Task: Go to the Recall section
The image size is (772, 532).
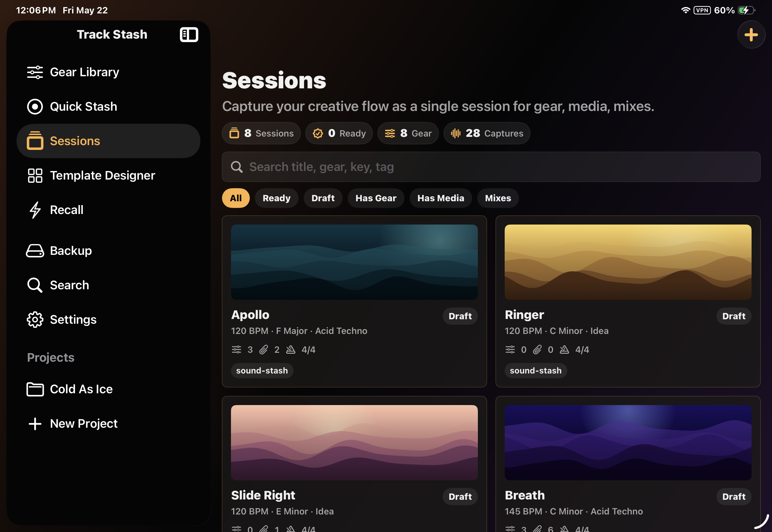Action: tap(108, 210)
